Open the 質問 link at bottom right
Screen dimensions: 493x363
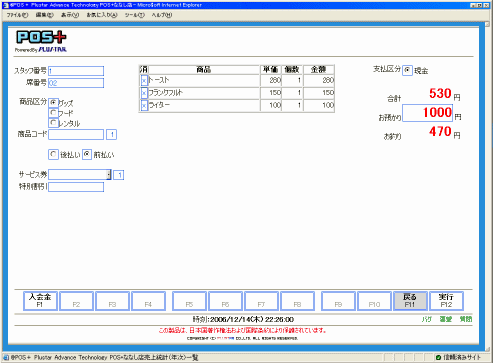466,319
